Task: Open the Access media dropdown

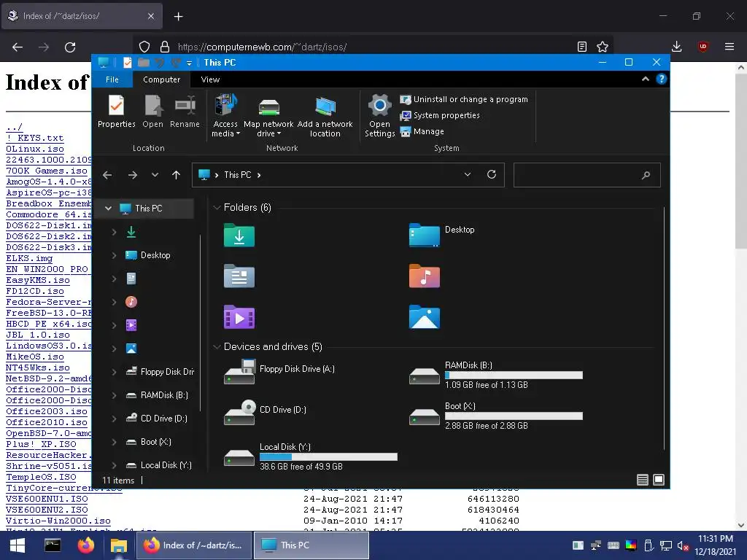Action: (x=225, y=116)
